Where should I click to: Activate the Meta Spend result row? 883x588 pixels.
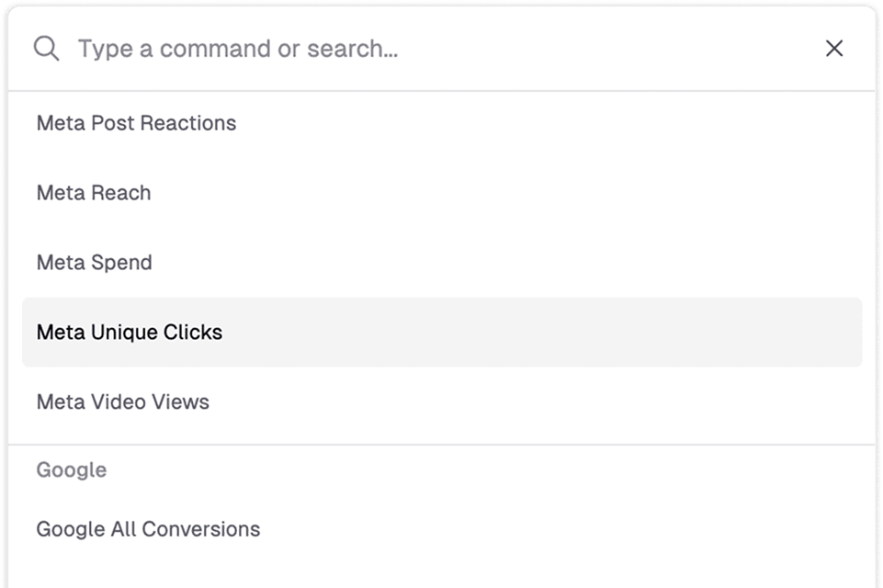click(94, 263)
